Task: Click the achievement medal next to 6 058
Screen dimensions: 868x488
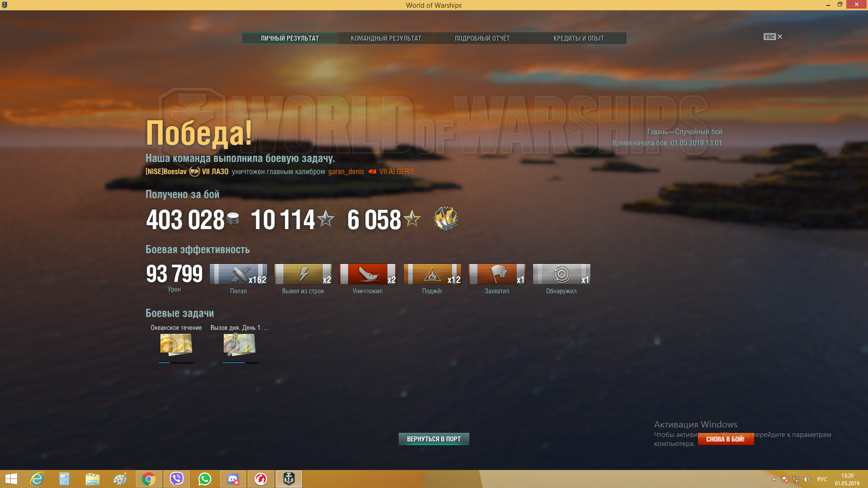Action: pyautogui.click(x=446, y=219)
